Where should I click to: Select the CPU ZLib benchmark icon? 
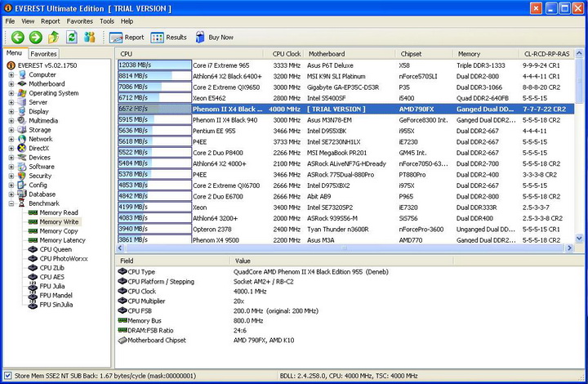pyautogui.click(x=33, y=268)
